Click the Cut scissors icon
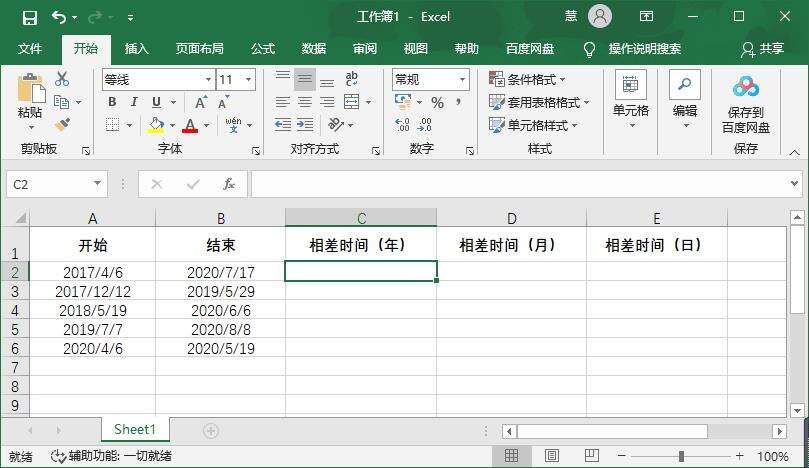 (62, 79)
